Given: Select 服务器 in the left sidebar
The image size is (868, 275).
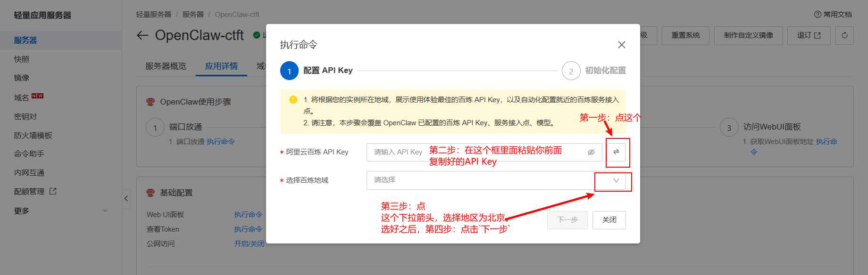Looking at the screenshot, I should 61,40.
